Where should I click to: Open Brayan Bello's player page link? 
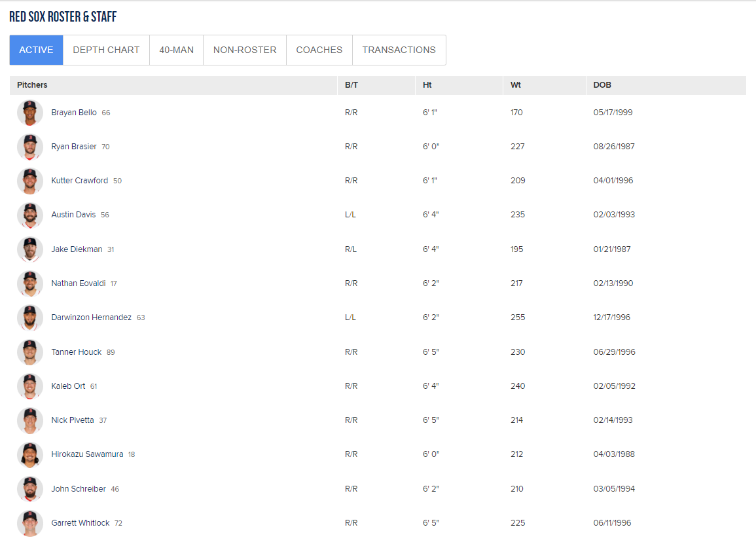click(x=74, y=113)
